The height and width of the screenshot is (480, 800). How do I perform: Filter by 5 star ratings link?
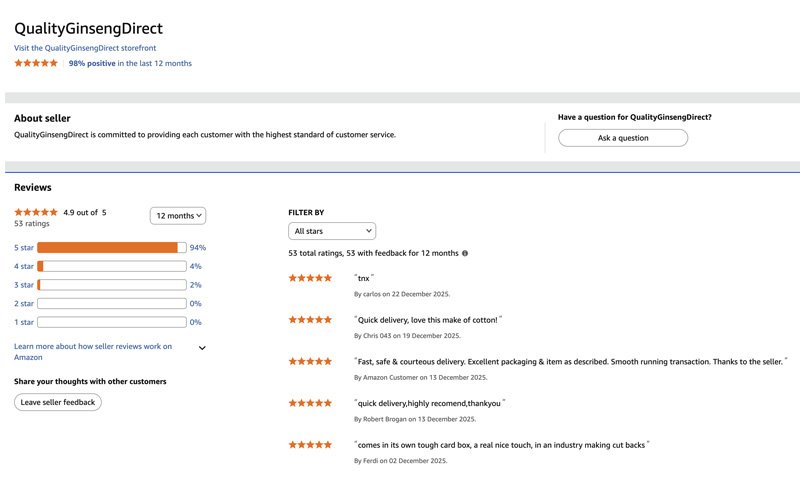click(24, 247)
